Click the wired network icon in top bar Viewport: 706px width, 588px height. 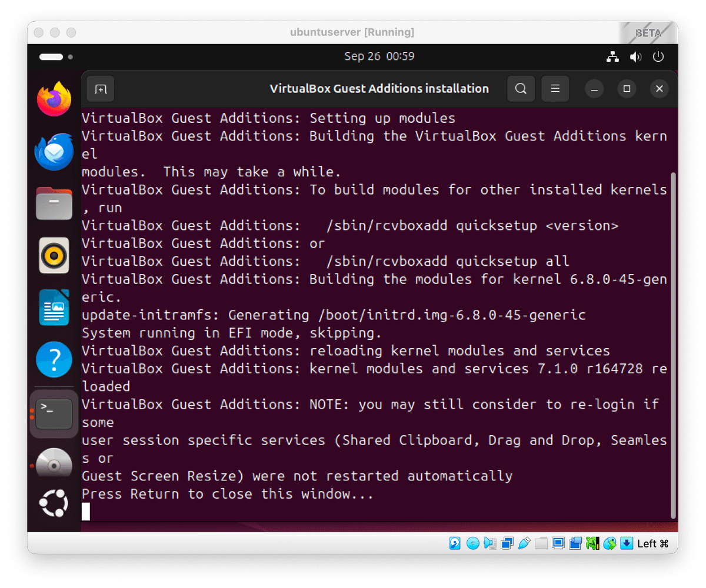click(613, 57)
